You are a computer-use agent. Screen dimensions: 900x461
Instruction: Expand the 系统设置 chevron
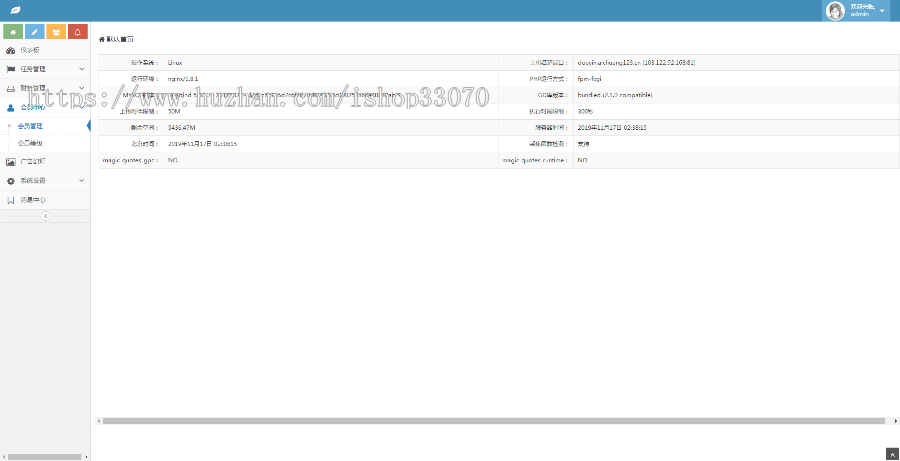pos(82,180)
